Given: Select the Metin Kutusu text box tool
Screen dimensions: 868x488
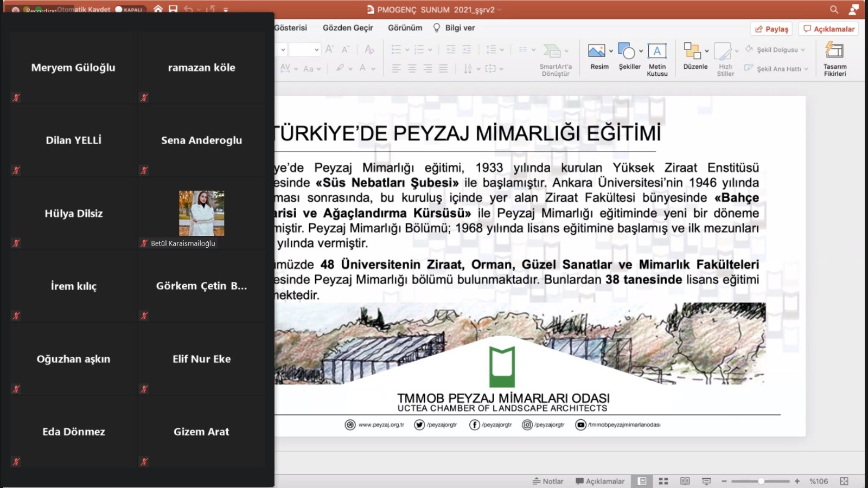Looking at the screenshot, I should pos(657,51).
